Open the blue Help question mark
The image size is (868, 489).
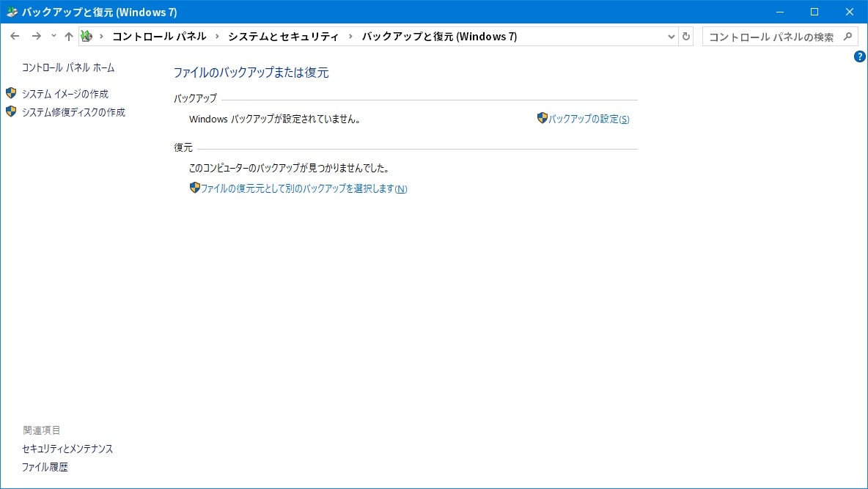pyautogui.click(x=859, y=56)
